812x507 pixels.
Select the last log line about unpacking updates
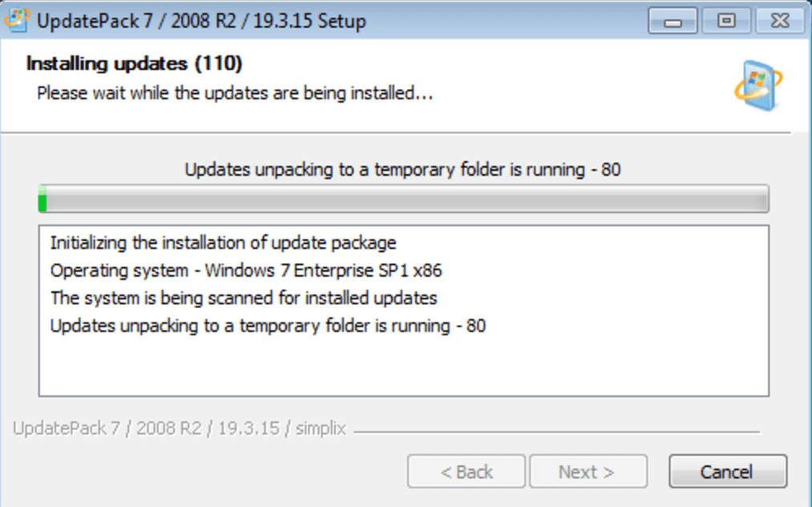(x=268, y=327)
